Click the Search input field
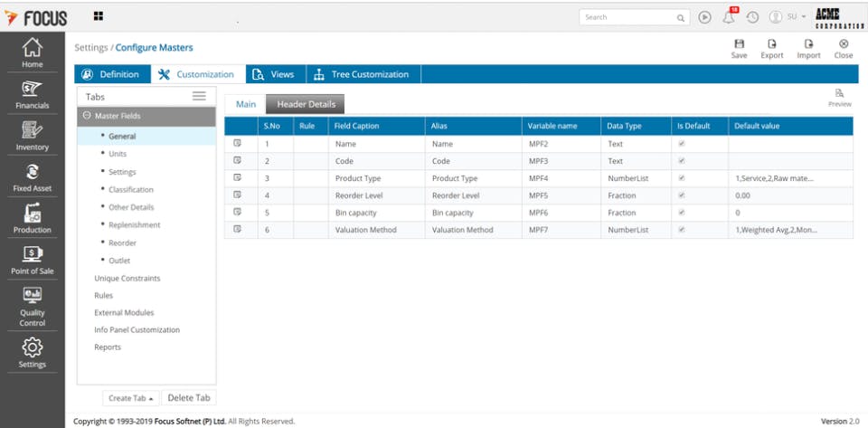Screen dimensions: 868x428 pyautogui.click(x=627, y=17)
